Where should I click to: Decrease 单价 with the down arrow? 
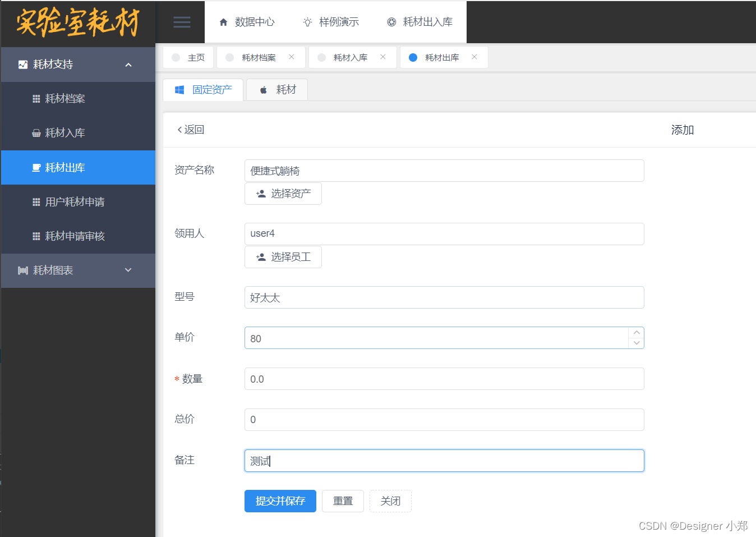(x=637, y=343)
